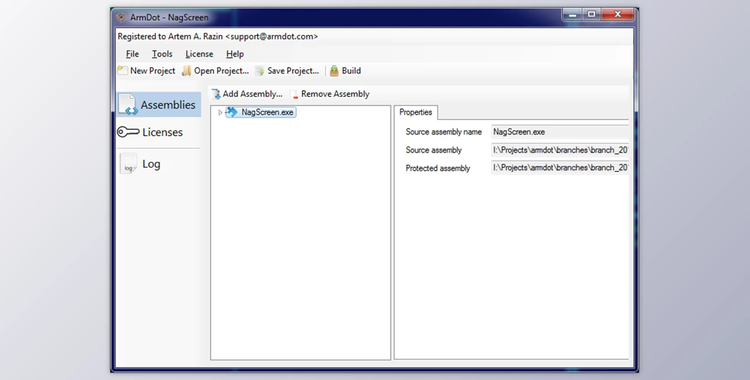Maximize the ArmDot window
The height and width of the screenshot is (380, 750).
[592, 15]
